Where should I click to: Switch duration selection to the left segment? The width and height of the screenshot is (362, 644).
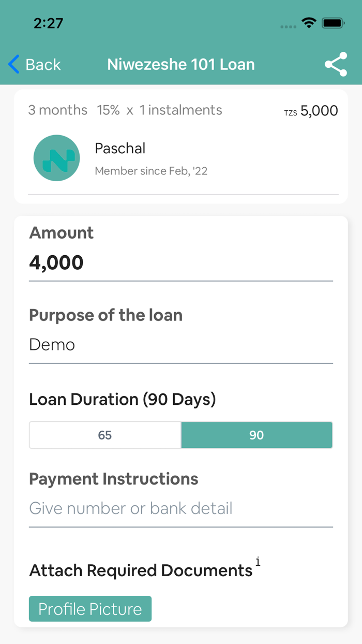click(105, 435)
